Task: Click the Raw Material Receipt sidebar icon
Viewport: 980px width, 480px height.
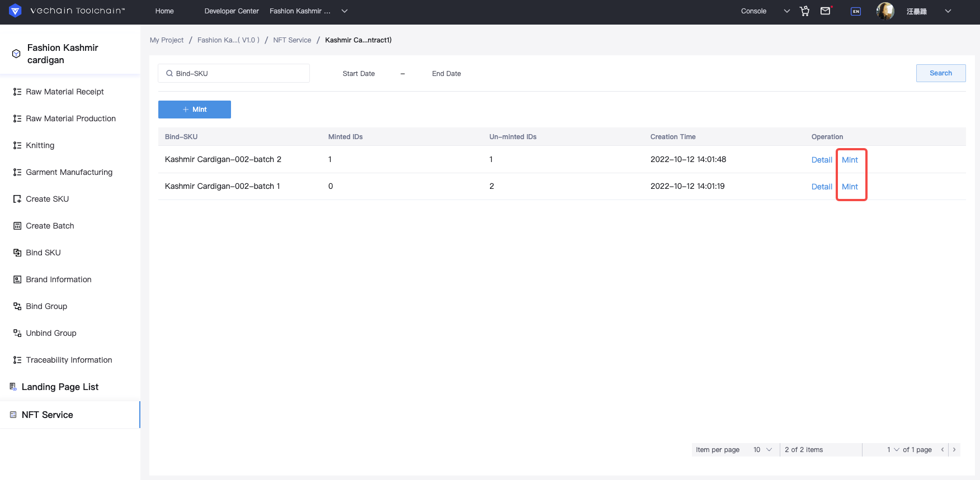Action: [17, 92]
